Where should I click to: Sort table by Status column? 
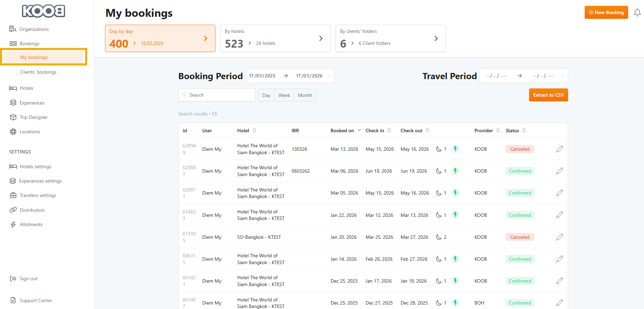point(524,131)
